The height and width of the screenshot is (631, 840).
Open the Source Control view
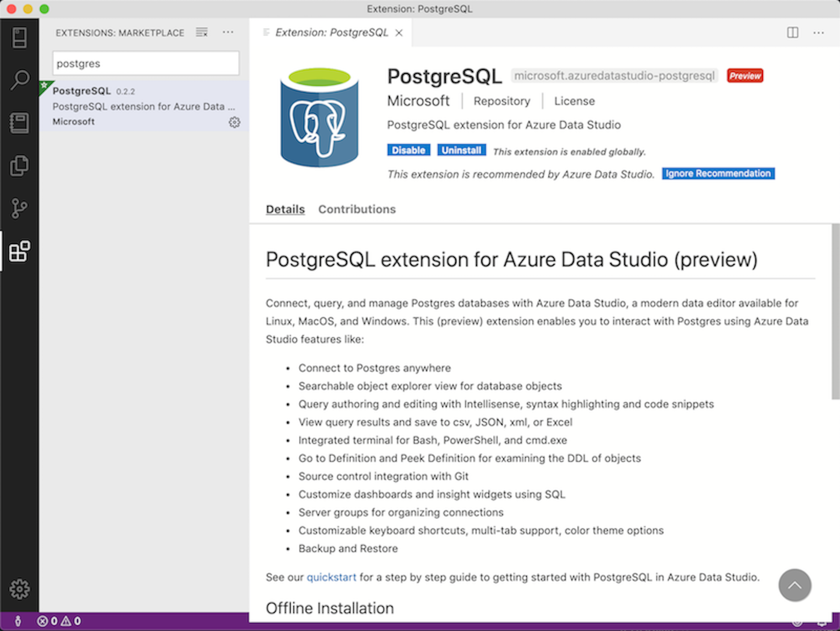(x=20, y=208)
